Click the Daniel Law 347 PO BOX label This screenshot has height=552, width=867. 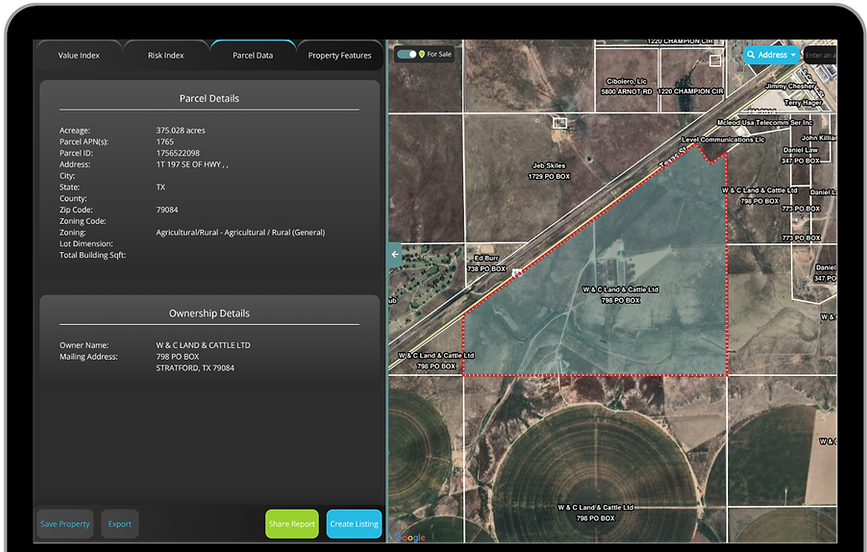[800, 155]
